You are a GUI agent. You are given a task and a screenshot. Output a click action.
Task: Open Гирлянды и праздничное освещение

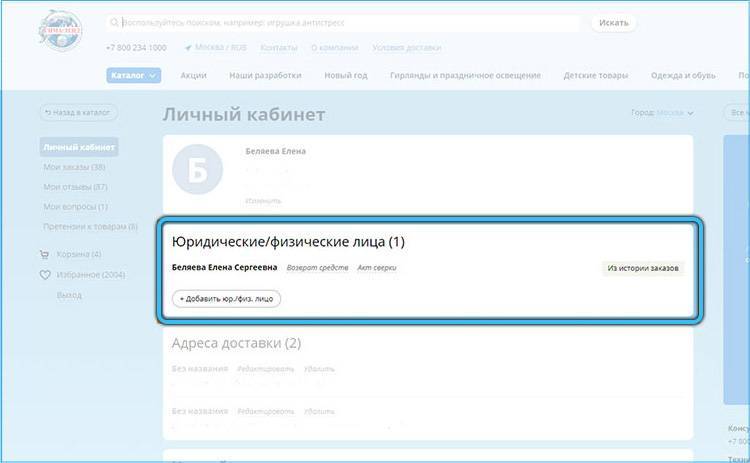point(465,75)
